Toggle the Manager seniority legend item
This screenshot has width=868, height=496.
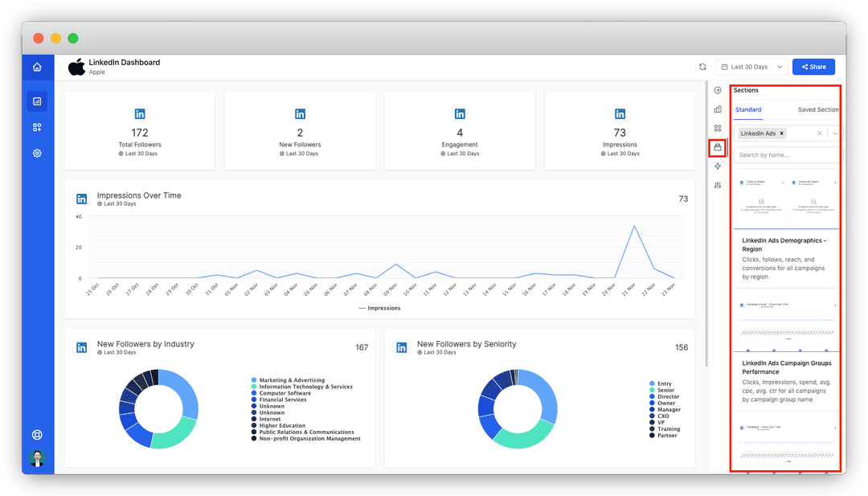point(665,410)
